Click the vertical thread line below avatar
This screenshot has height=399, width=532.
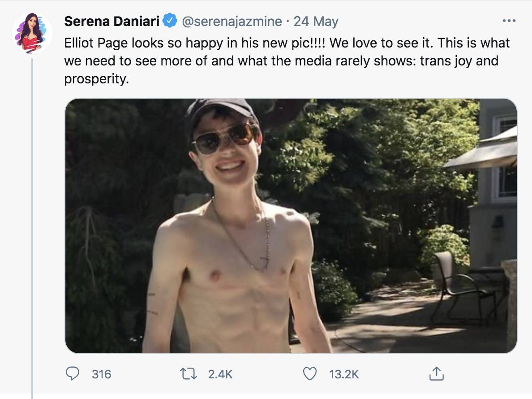point(32,228)
